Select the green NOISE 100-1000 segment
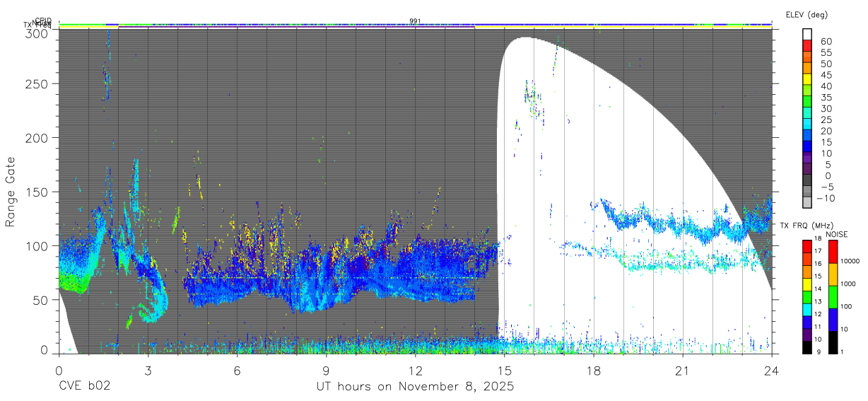The height and width of the screenshot is (401, 868). (834, 296)
